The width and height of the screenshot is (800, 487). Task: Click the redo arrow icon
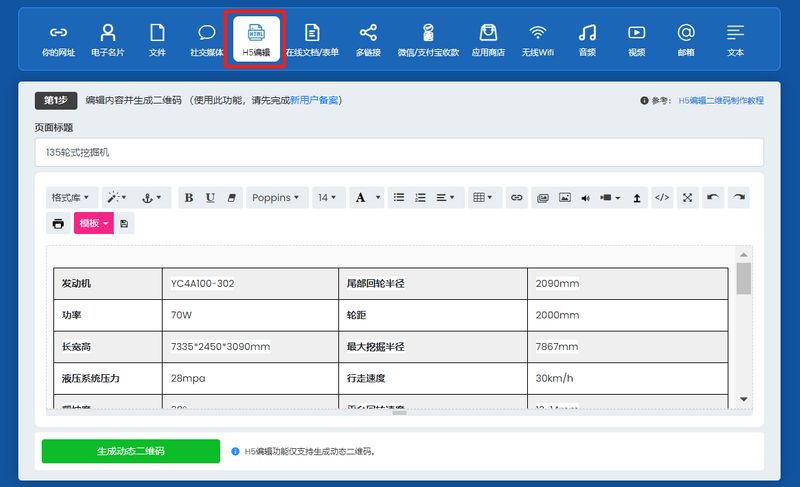738,198
